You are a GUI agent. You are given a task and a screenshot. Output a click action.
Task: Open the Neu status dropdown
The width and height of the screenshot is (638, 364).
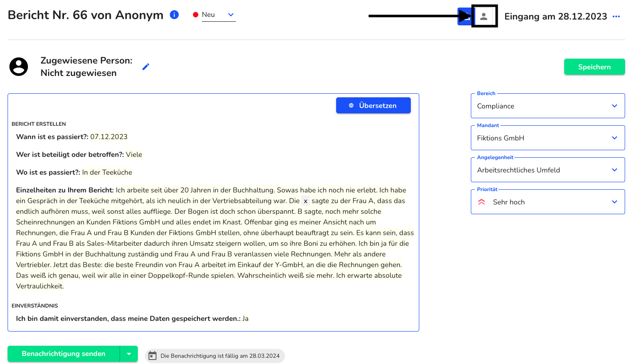coord(218,15)
